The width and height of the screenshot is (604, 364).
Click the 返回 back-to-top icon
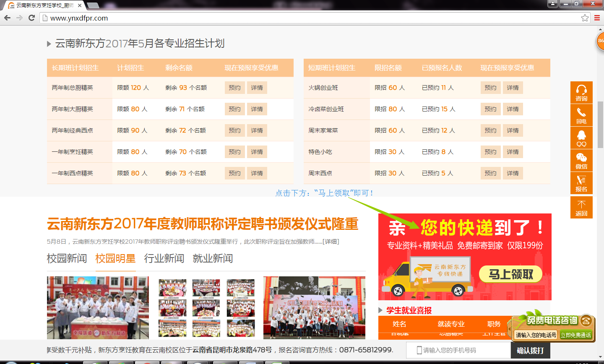pos(581,207)
